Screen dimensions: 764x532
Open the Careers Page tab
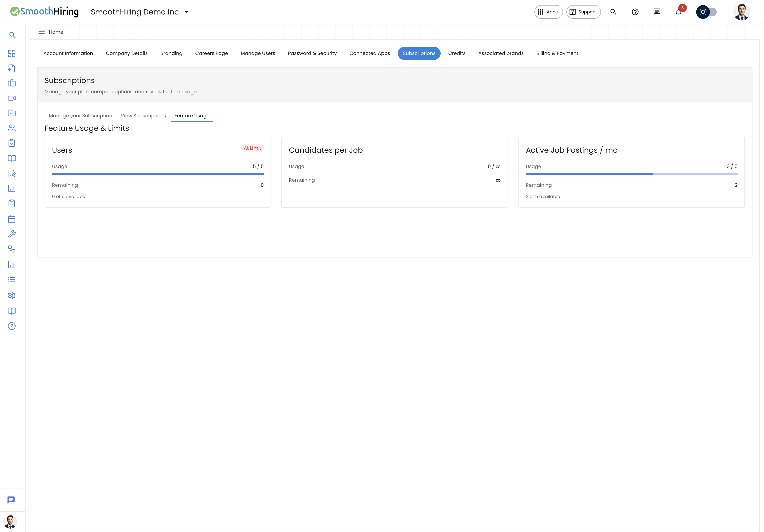click(212, 53)
